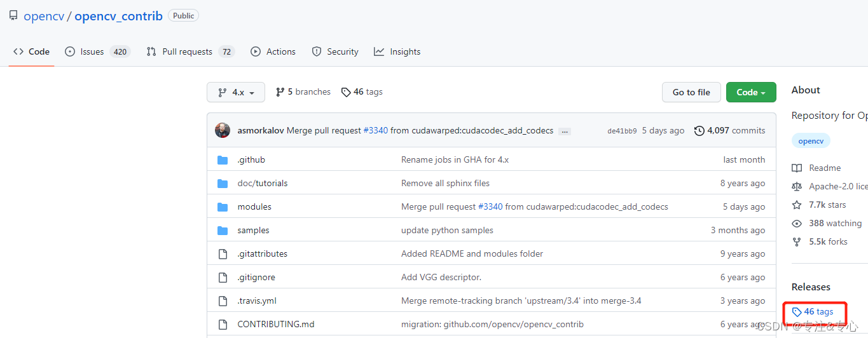Image resolution: width=868 pixels, height=338 pixels.
Task: Open the Security tab
Action: click(x=335, y=51)
